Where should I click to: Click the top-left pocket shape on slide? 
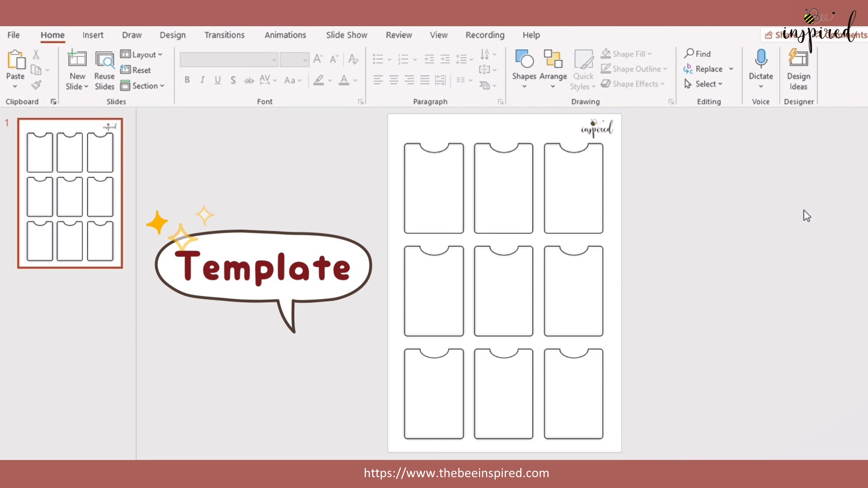[434, 188]
